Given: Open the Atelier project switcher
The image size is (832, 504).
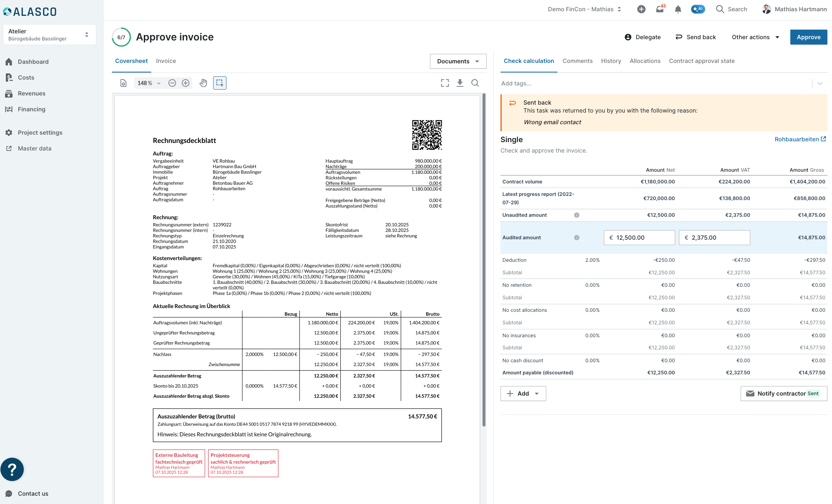Looking at the screenshot, I should coord(50,35).
